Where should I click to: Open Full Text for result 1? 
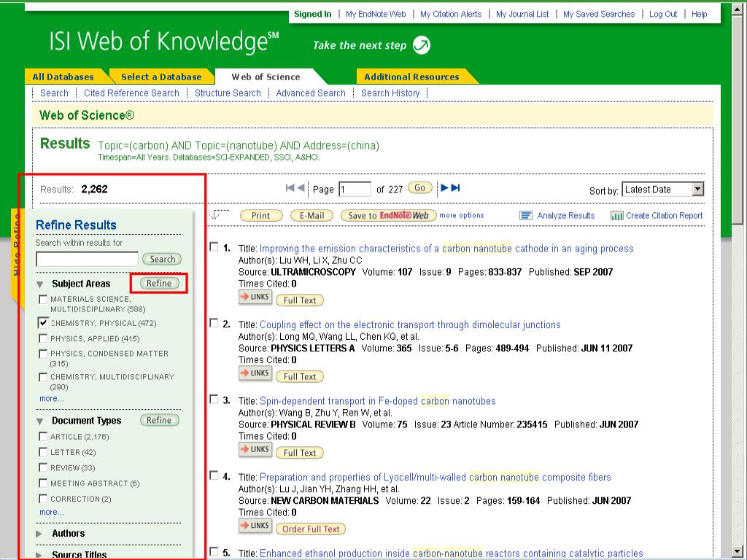coord(300,300)
